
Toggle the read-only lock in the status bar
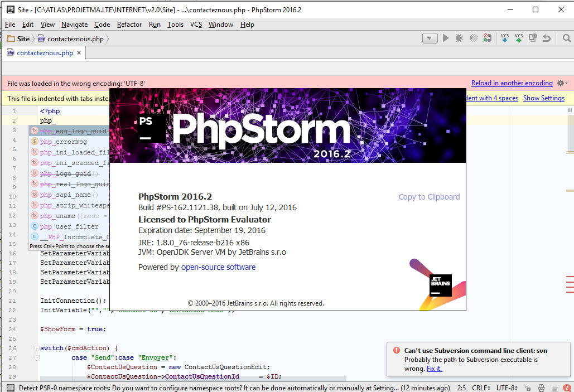pyautogui.click(x=528, y=388)
